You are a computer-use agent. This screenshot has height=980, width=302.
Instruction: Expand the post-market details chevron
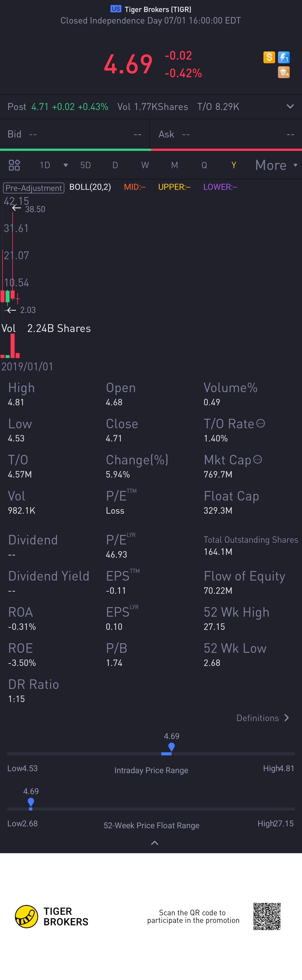(290, 107)
